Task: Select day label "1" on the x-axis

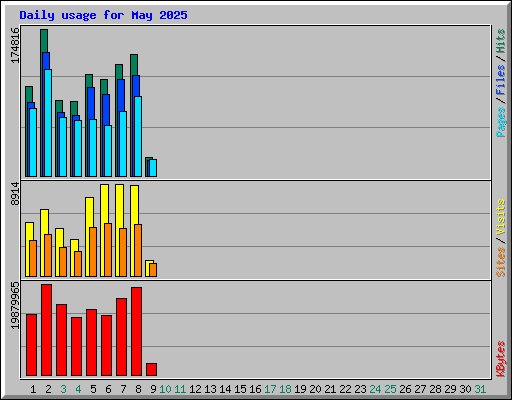Action: (33, 389)
